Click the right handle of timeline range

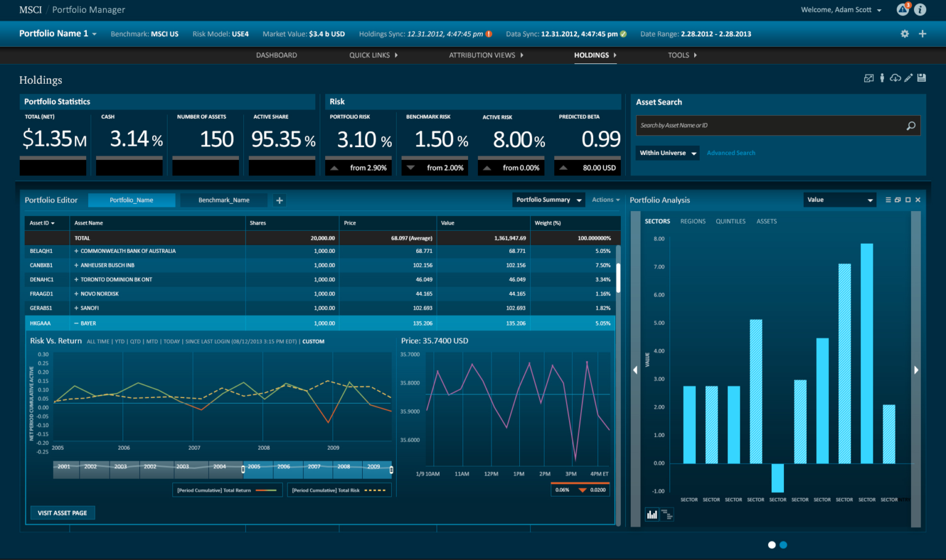(x=391, y=470)
